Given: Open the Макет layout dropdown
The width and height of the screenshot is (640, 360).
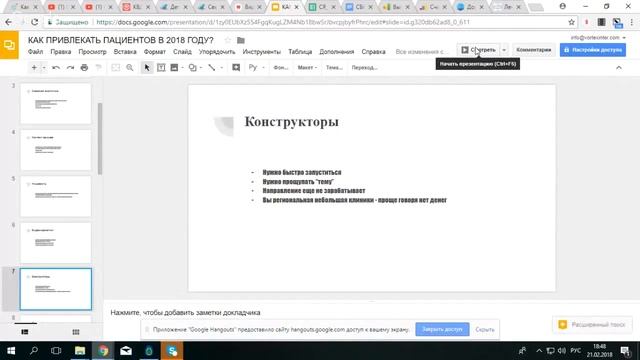Looking at the screenshot, I should click(307, 68).
